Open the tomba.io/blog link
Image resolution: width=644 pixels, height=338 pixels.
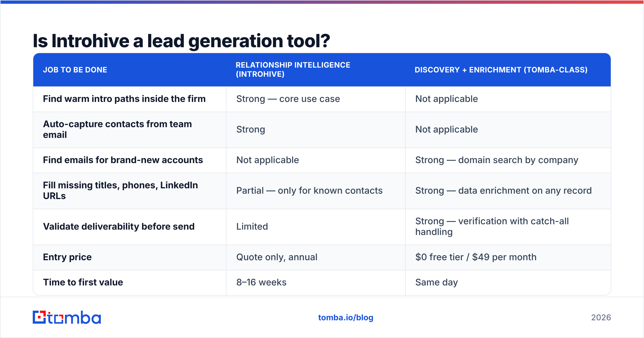click(x=346, y=318)
